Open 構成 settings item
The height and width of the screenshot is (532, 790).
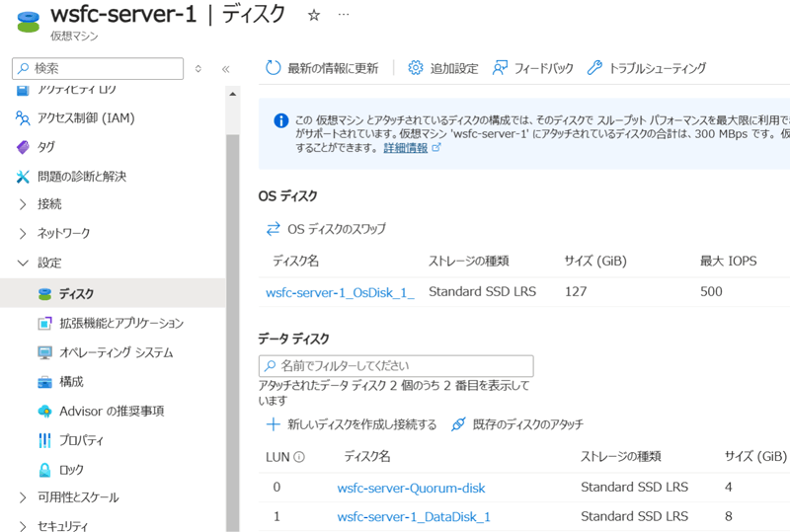point(60,381)
